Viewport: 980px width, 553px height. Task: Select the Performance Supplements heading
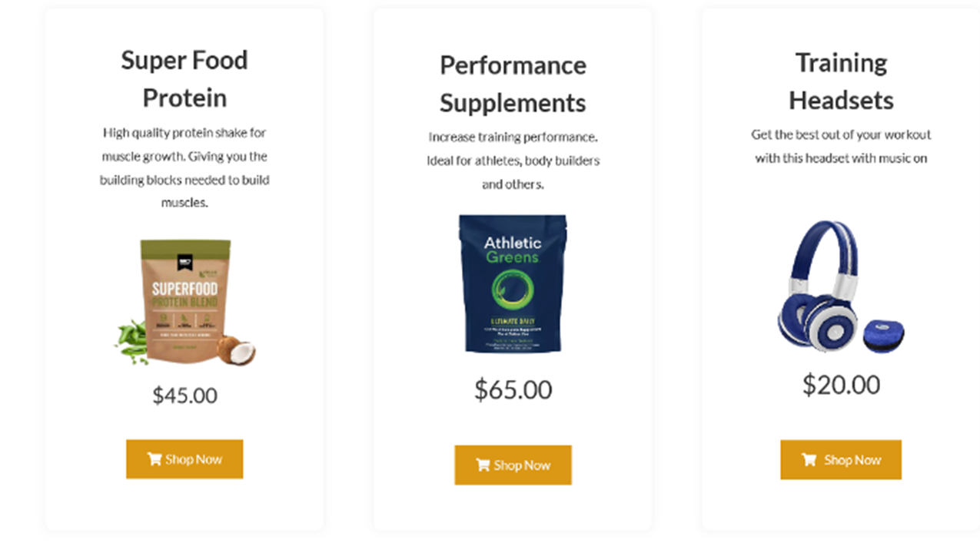[x=513, y=84]
